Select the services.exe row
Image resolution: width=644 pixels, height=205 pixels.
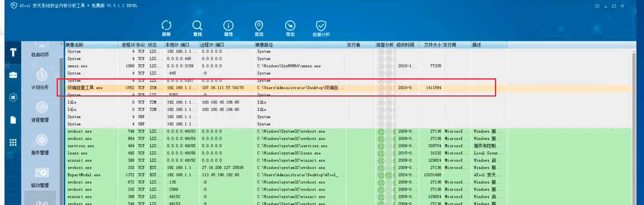[x=349, y=146]
